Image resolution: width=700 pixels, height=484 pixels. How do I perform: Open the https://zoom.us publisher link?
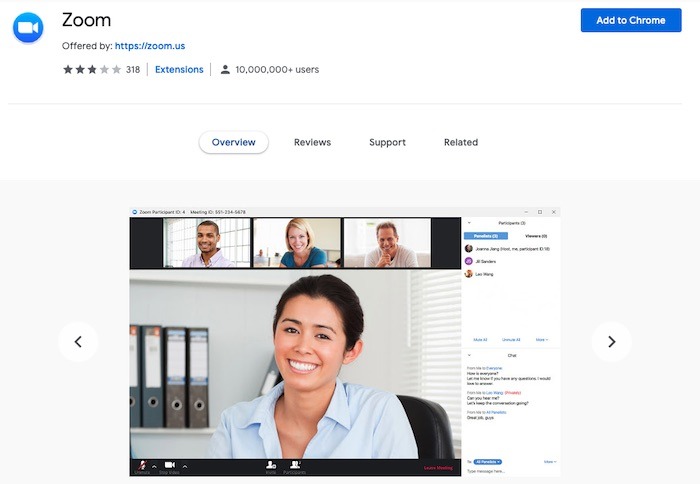pos(150,46)
